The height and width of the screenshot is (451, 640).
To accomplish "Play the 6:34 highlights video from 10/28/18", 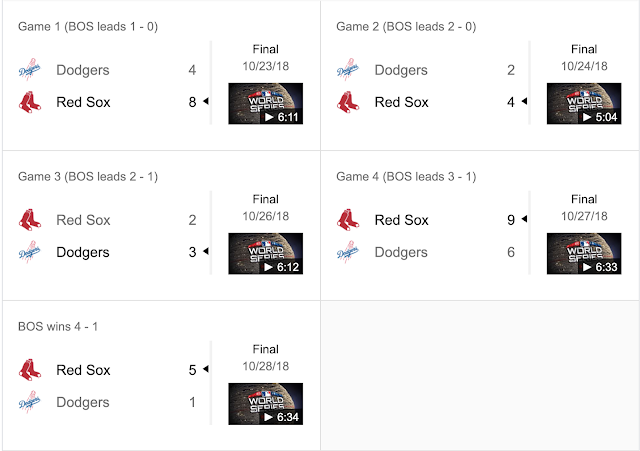I will (x=265, y=404).
